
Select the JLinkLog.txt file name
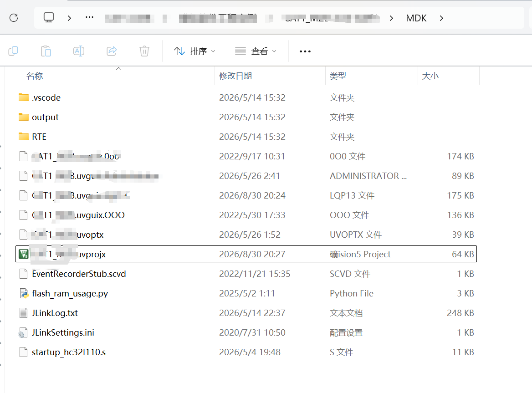click(x=55, y=313)
